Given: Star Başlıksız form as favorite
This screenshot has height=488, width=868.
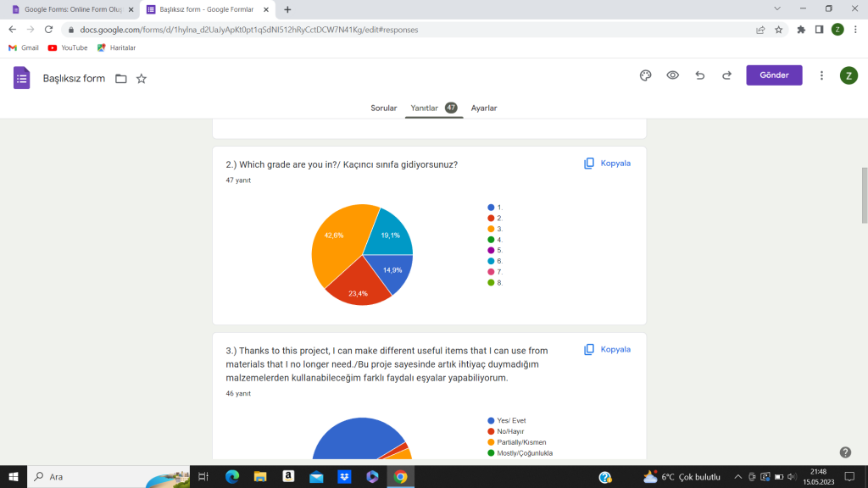Looking at the screenshot, I should [142, 77].
